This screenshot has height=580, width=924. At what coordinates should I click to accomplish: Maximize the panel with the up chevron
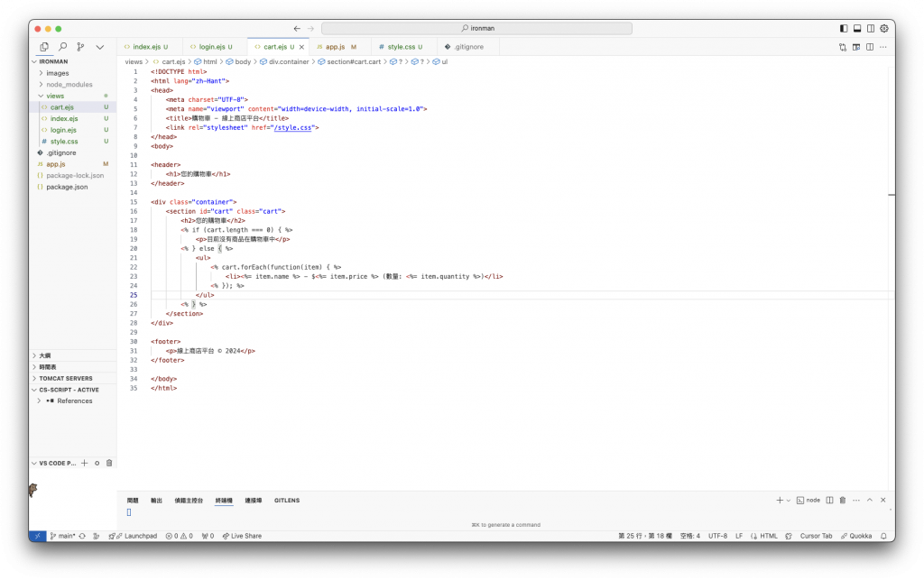pos(870,501)
